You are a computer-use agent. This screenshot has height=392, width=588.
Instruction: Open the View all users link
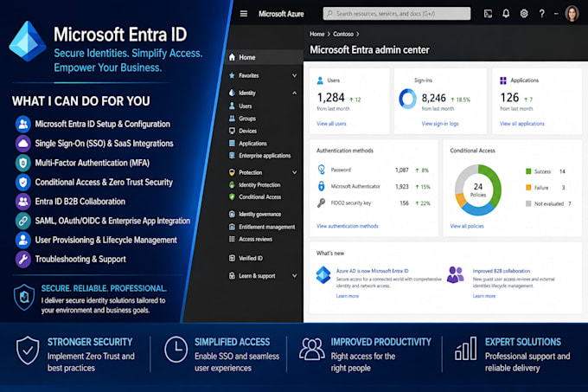331,124
